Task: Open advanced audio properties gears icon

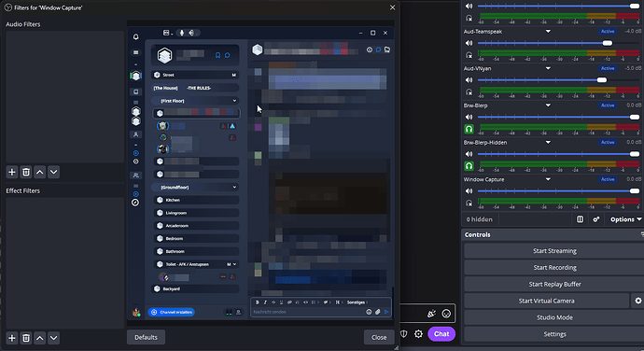Action: 596,219
